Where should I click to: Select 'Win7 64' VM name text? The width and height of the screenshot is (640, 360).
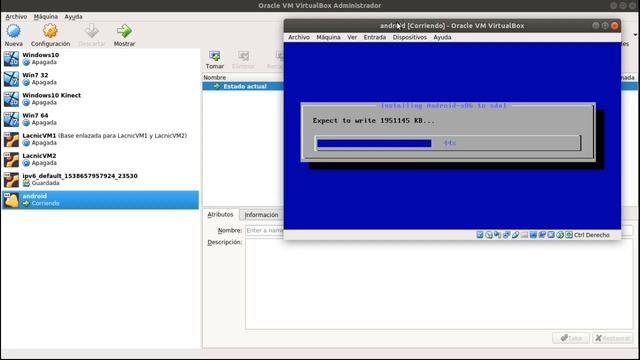pos(35,116)
